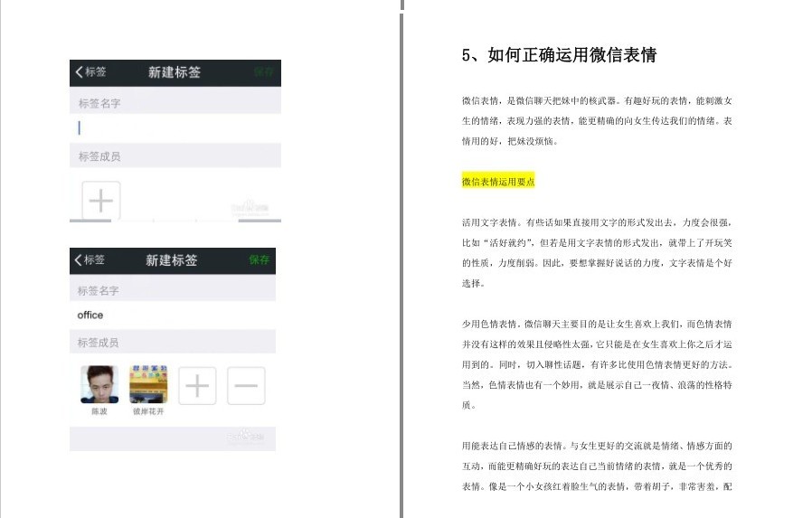Click the paragraph starting with 活用文字表情
Viewport: 812px width, 518px height.
click(x=597, y=253)
